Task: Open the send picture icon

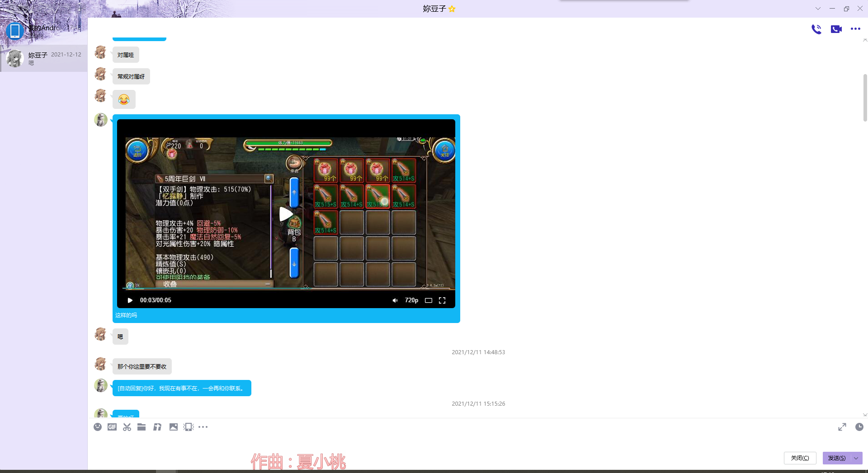Action: coord(174,427)
